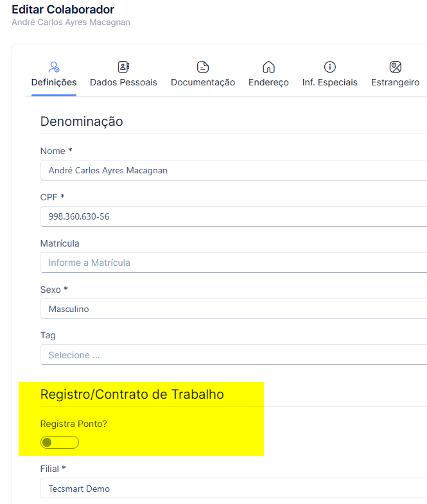Open the Tag dropdown with Selecione placeholder
Screen dimensions: 427x504
point(234,354)
